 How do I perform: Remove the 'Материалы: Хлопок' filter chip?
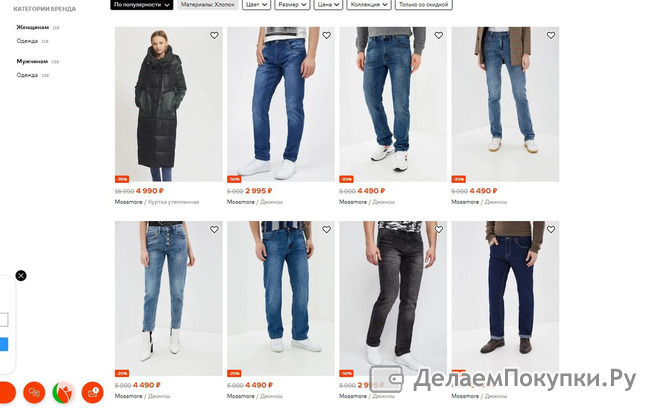click(208, 5)
